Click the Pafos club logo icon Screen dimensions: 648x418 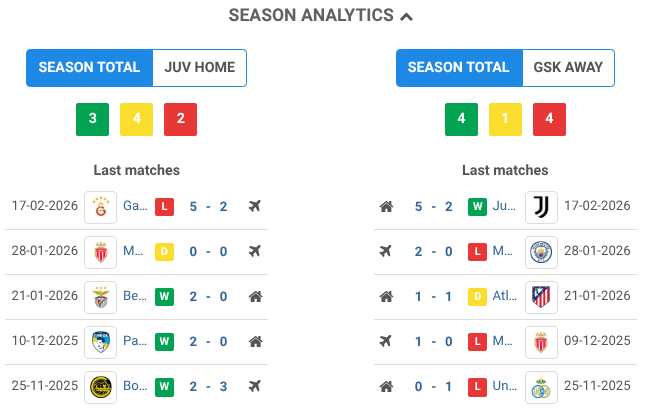101,341
